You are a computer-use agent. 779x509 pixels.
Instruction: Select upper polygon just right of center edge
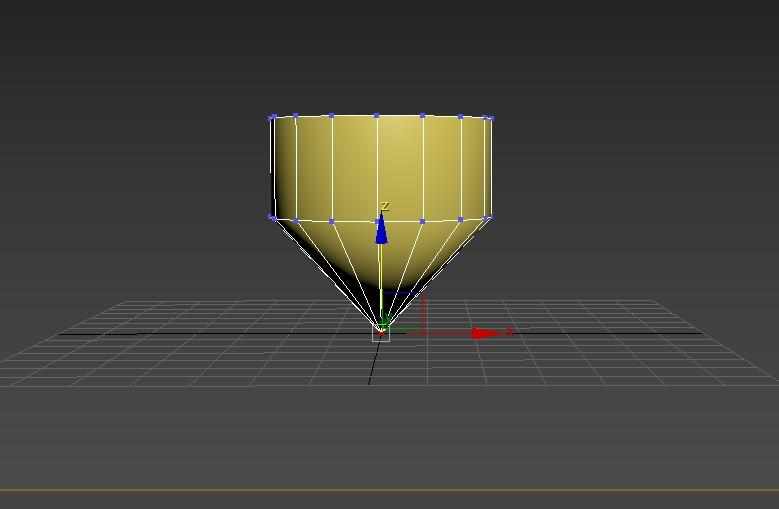pos(400,167)
